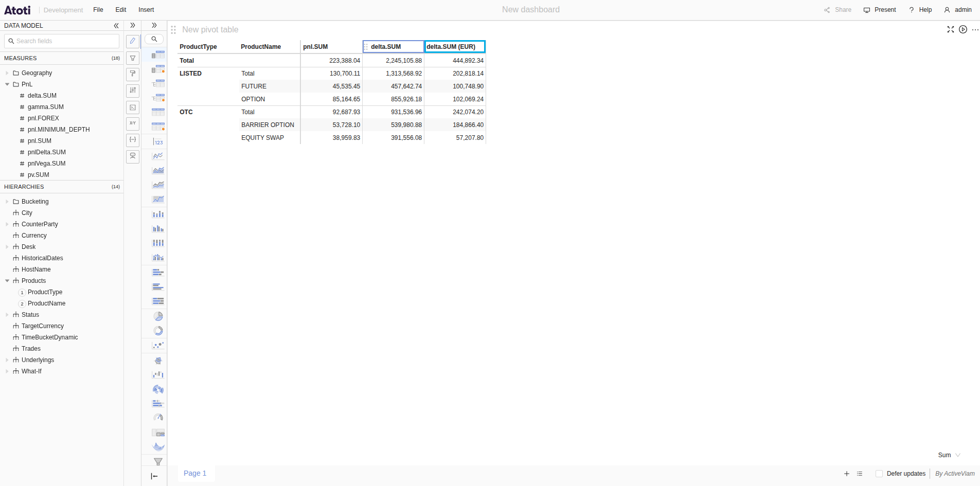This screenshot has height=486, width=980.
Task: Open the Insert menu
Action: pyautogui.click(x=146, y=10)
